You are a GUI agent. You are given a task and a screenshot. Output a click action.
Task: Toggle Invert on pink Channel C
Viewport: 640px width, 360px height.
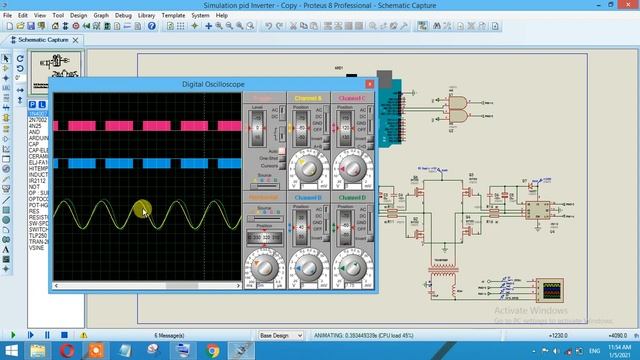click(x=370, y=139)
